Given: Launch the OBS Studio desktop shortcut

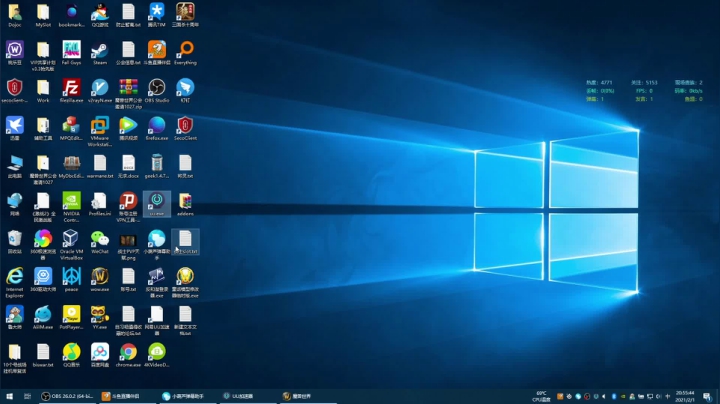Looking at the screenshot, I should coord(157,90).
